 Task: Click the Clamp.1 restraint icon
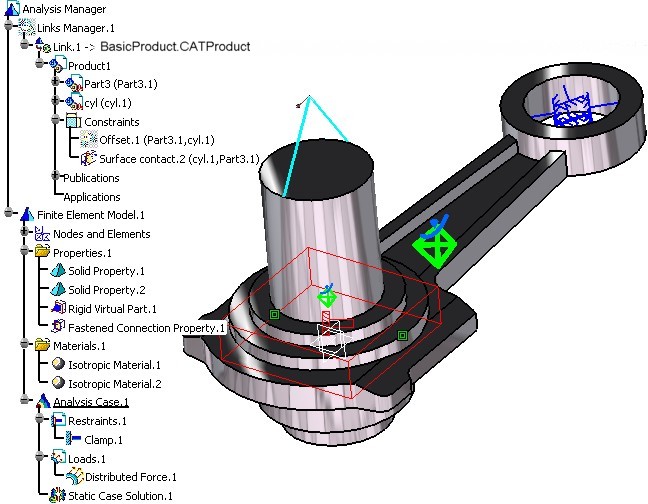(x=74, y=439)
